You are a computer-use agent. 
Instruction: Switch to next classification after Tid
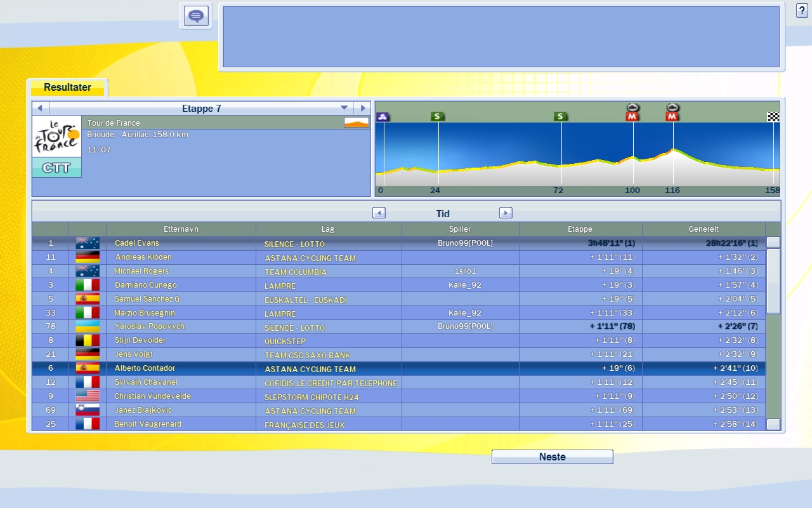click(506, 213)
